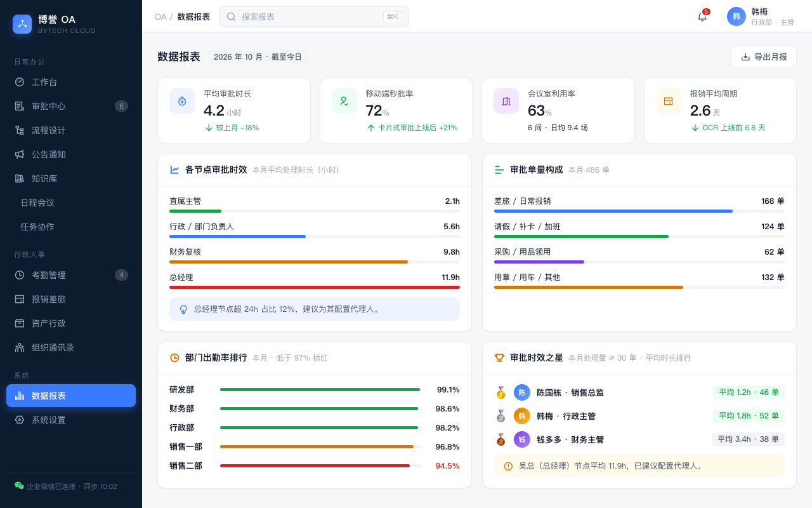Go to 审批中心 in the sidebar
The image size is (812, 508).
click(x=71, y=106)
